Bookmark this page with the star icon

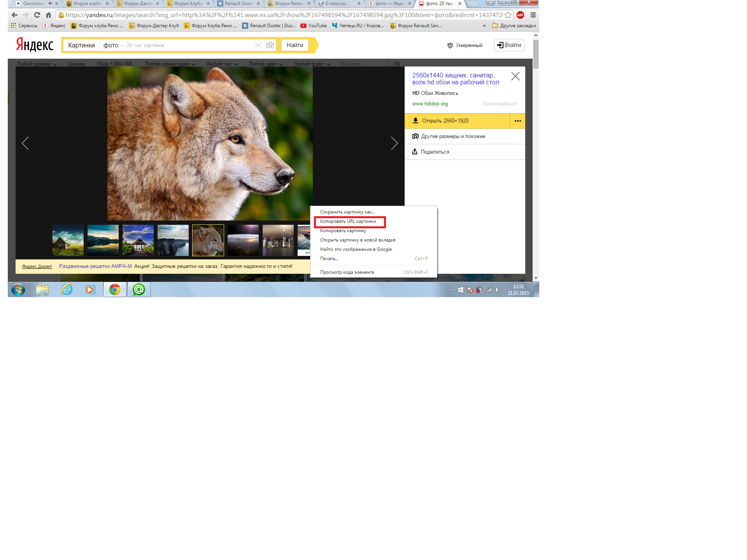(x=508, y=15)
